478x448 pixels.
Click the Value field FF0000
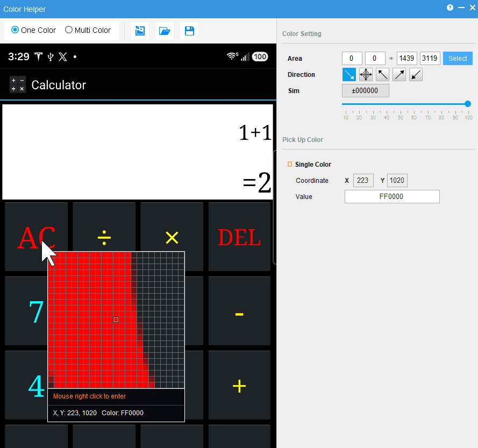click(392, 196)
